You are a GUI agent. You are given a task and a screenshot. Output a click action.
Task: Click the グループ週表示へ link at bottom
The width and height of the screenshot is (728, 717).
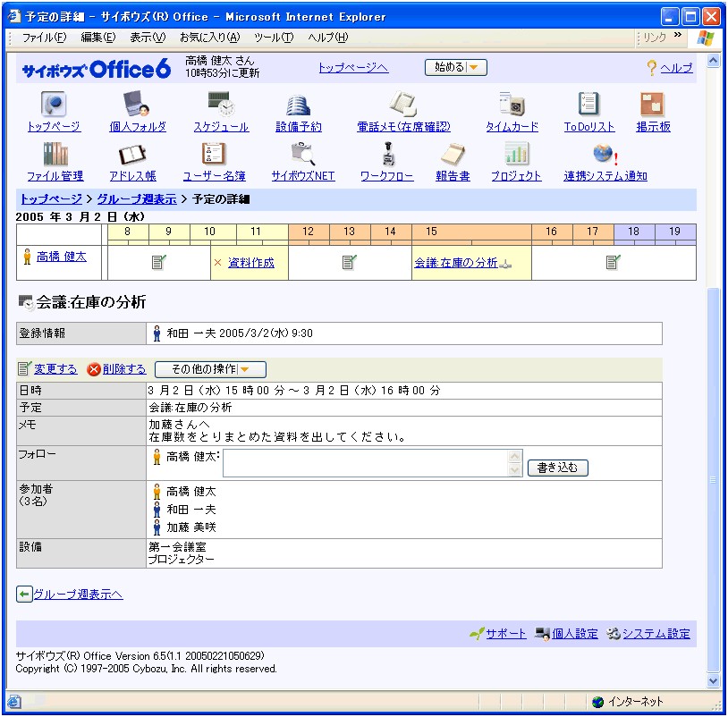(x=78, y=594)
